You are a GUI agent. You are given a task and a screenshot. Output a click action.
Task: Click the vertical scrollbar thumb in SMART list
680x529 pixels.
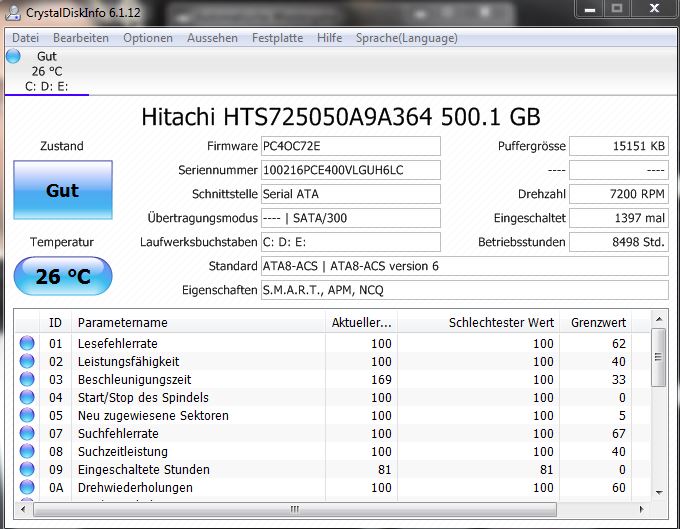point(659,357)
